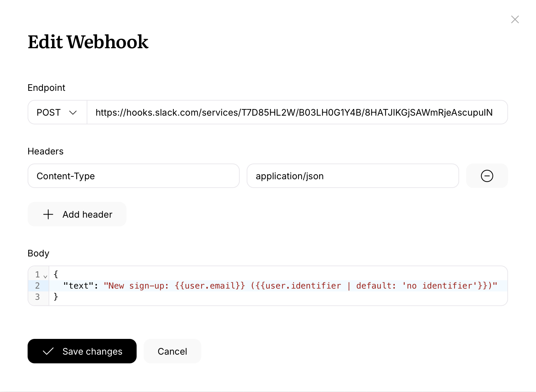
Task: Place cursor on line 2 of the Body
Action: 245,285
